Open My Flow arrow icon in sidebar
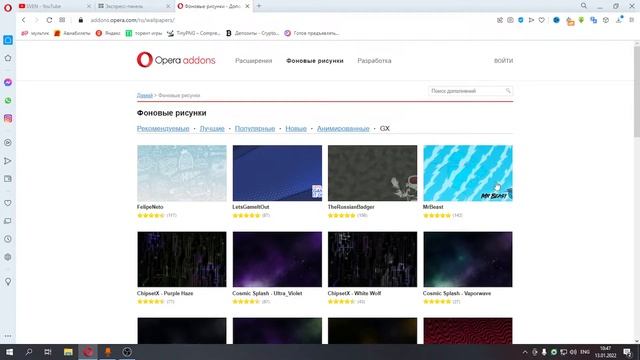 pyautogui.click(x=8, y=161)
